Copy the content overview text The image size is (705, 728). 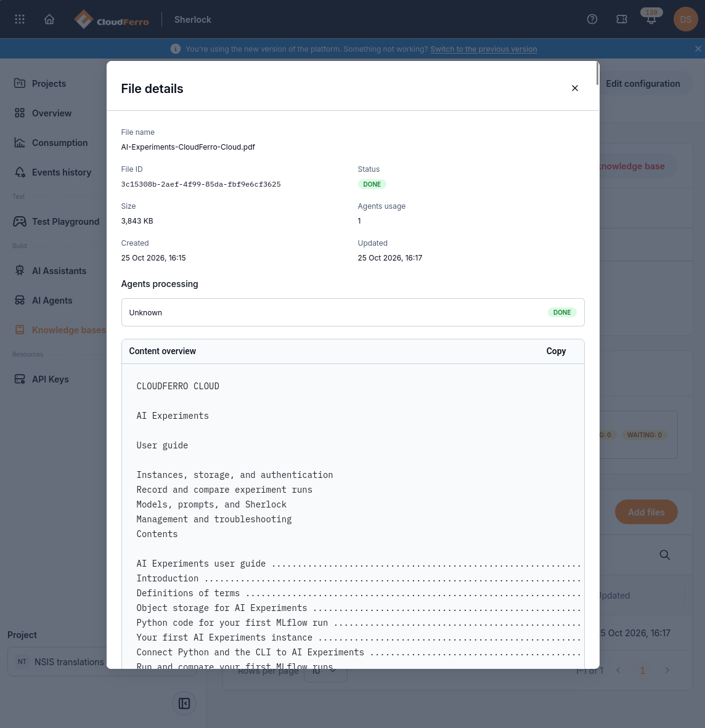tap(556, 351)
